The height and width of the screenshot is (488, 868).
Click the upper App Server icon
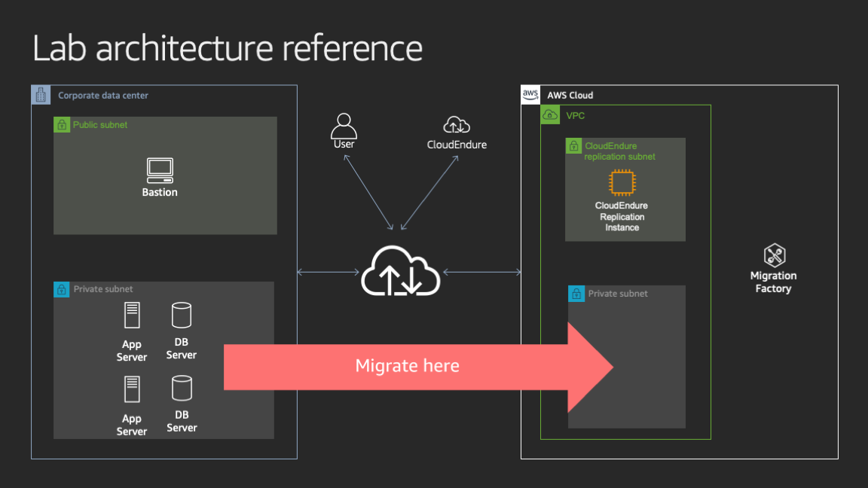(x=132, y=316)
